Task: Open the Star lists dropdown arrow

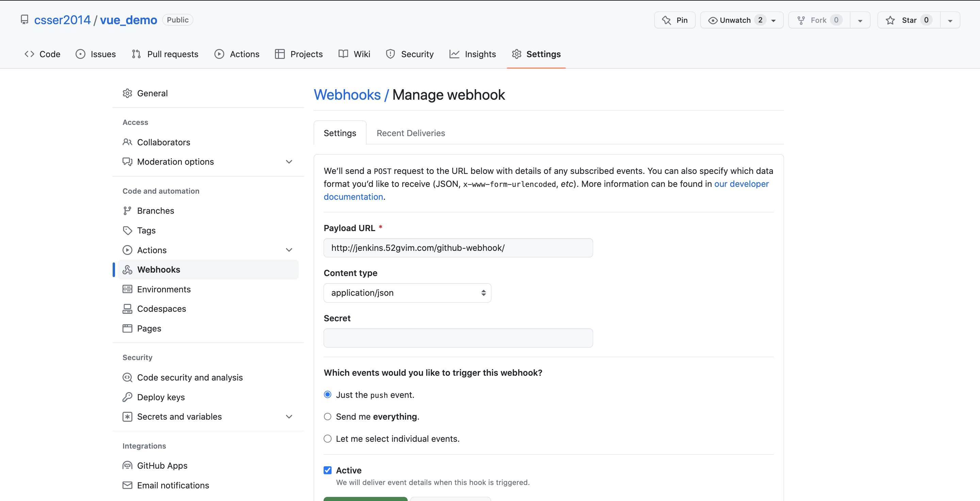Action: click(x=950, y=20)
